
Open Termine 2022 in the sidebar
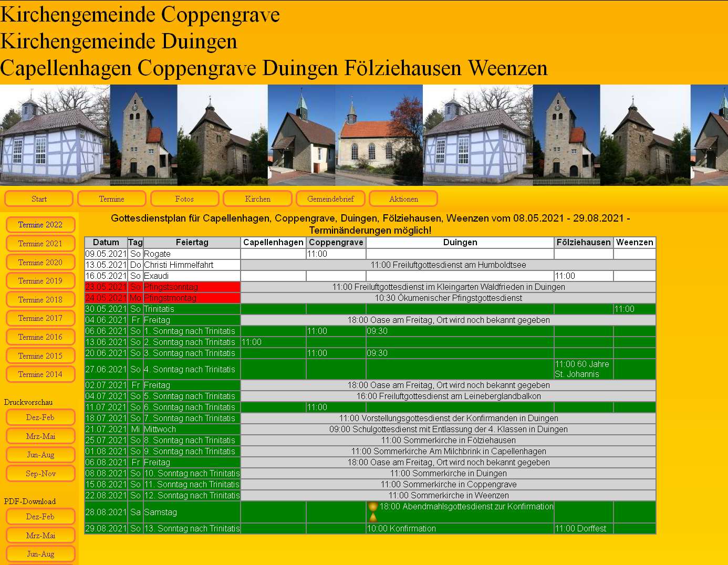pos(40,224)
